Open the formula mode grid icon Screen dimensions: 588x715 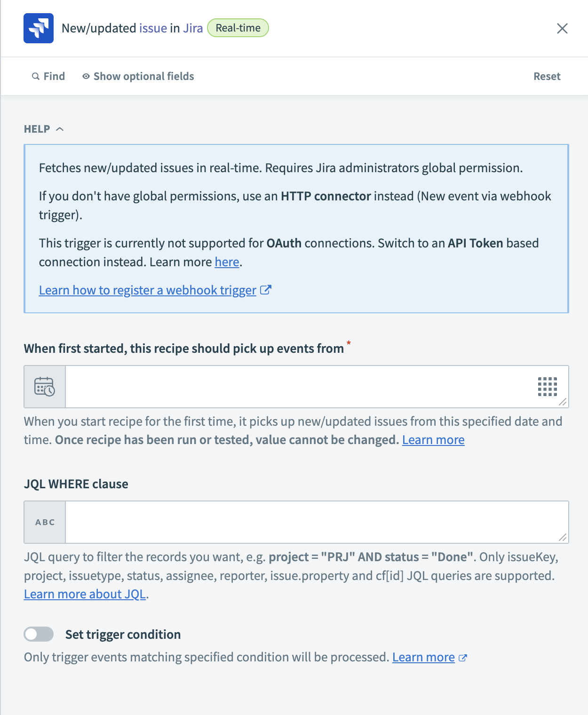click(547, 387)
